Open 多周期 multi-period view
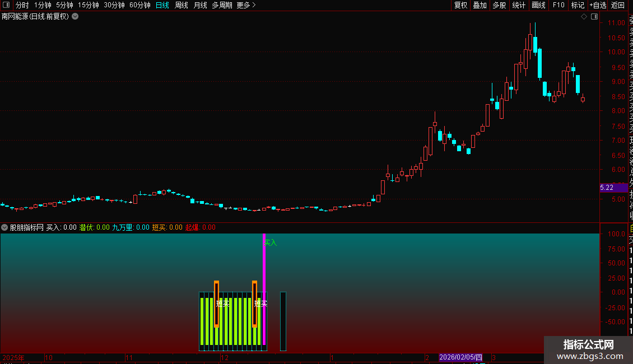This screenshot has width=633, height=364. [222, 5]
